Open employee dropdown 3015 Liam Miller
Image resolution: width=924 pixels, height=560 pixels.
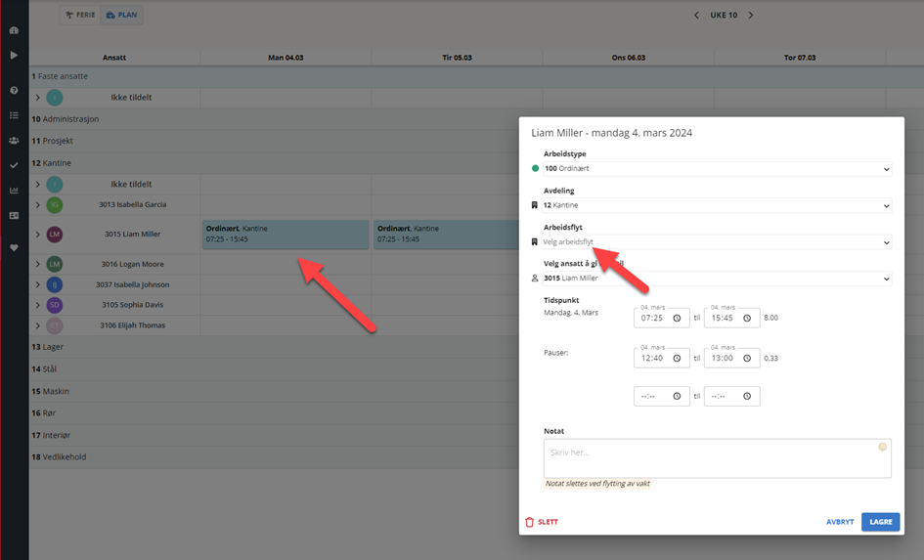point(717,279)
